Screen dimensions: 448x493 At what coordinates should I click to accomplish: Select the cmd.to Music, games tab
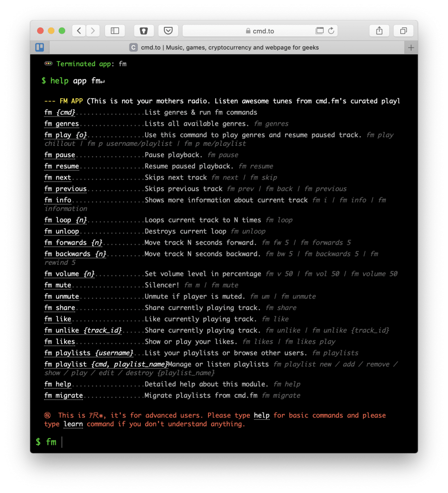(x=226, y=48)
